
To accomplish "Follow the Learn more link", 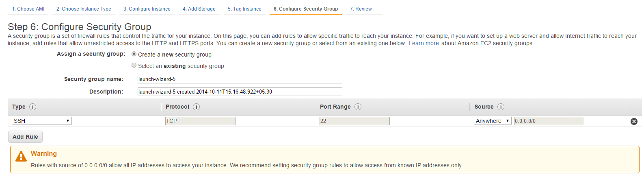I will [424, 43].
